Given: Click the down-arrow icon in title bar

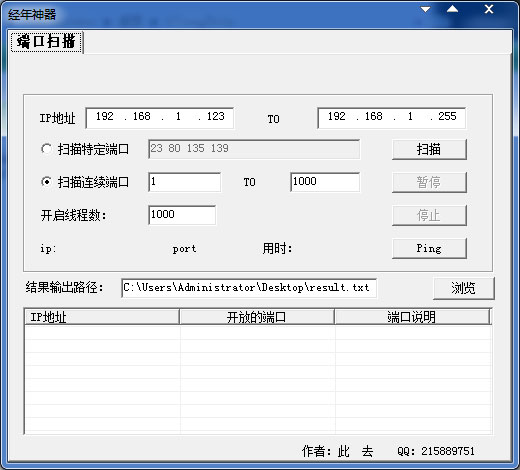Looking at the screenshot, I should (x=425, y=9).
